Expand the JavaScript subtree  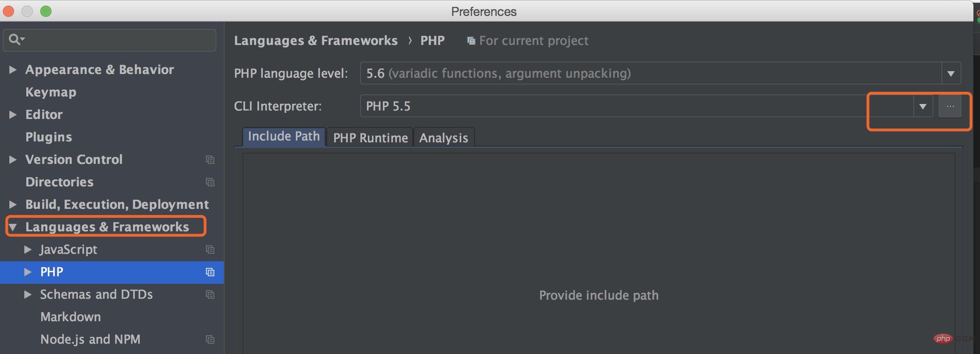(x=28, y=250)
